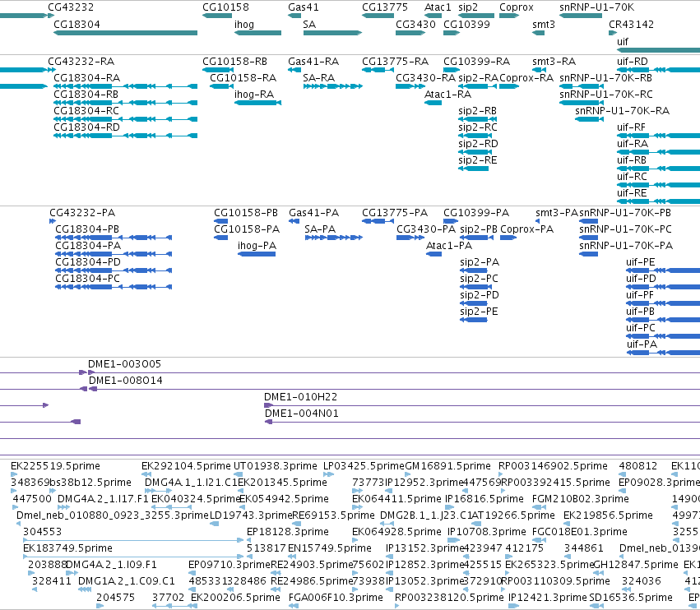The image size is (700, 610).
Task: Select the RP003146902.5prime EST label
Action: pyautogui.click(x=553, y=466)
